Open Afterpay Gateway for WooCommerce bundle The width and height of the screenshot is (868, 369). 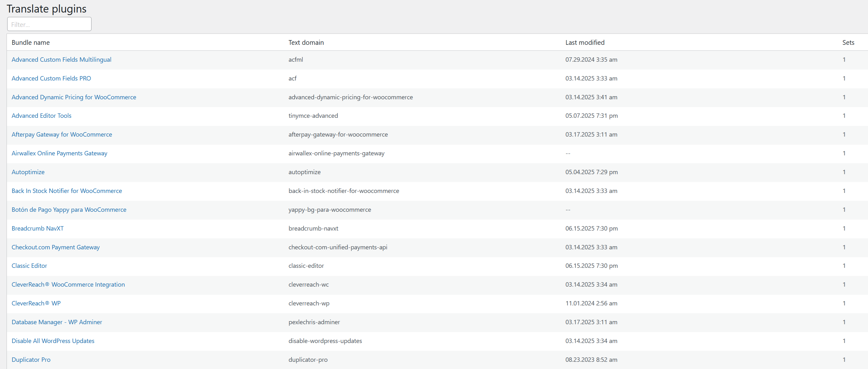click(x=62, y=135)
